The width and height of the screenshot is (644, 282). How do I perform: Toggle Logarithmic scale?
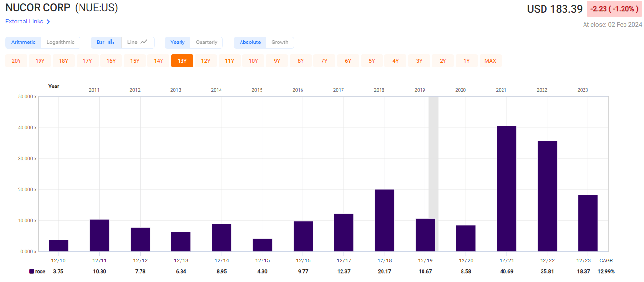point(60,43)
